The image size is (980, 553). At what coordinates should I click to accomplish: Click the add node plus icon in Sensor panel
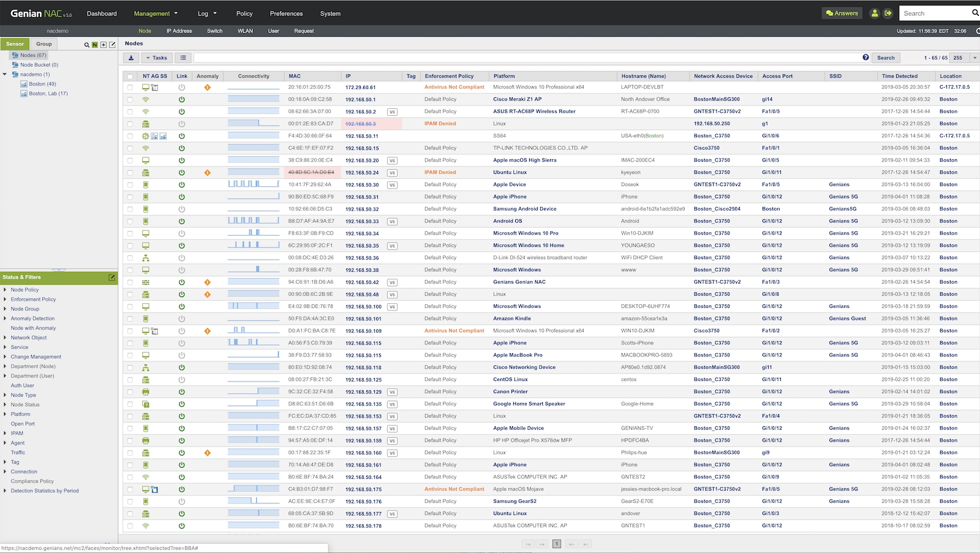(102, 44)
